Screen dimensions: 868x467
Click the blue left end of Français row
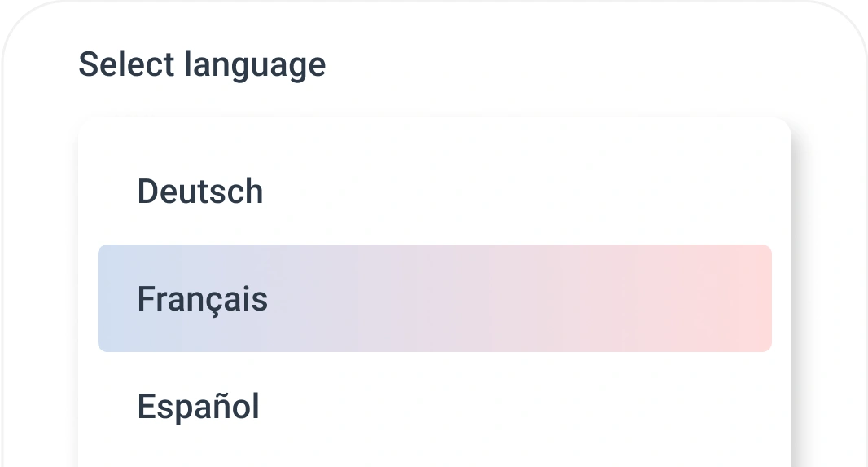[x=116, y=298]
